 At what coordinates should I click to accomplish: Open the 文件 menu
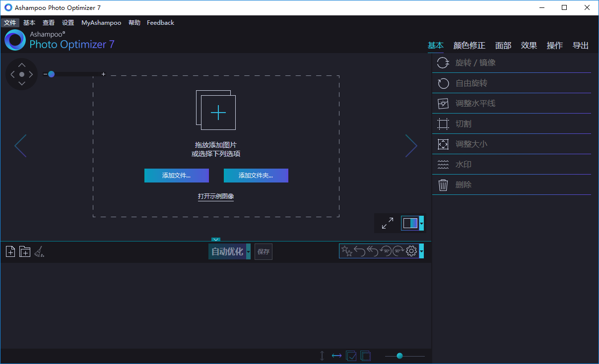pos(10,23)
